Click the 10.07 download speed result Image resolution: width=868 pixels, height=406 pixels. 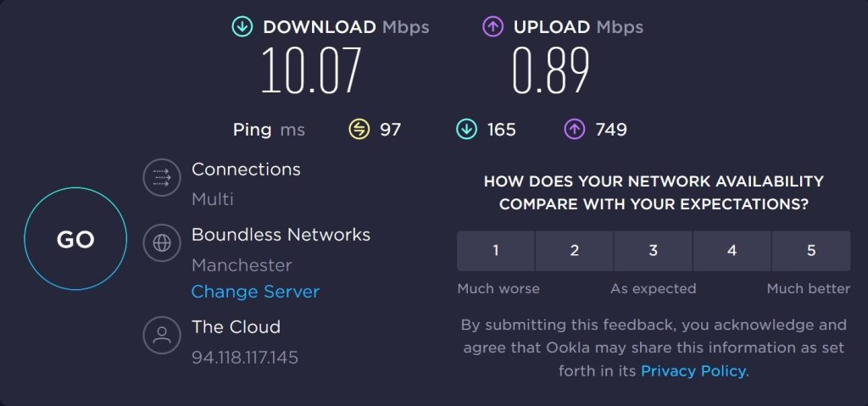311,70
